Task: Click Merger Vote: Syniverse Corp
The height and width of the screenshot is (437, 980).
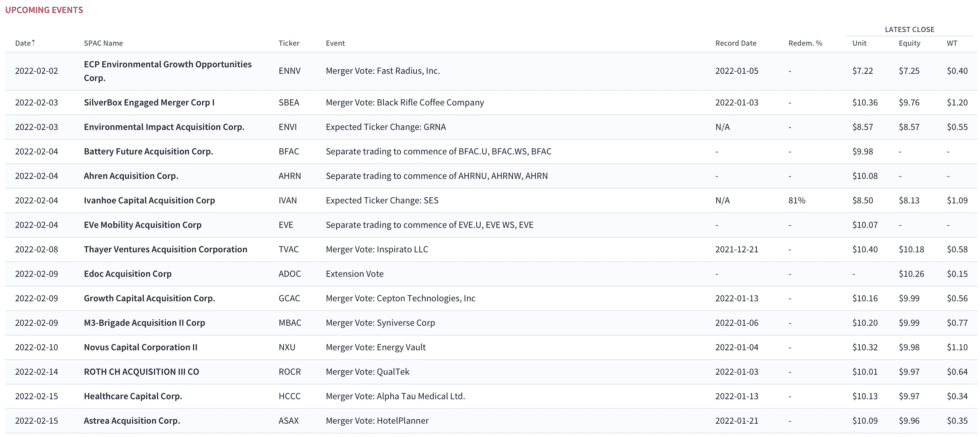Action: (380, 323)
